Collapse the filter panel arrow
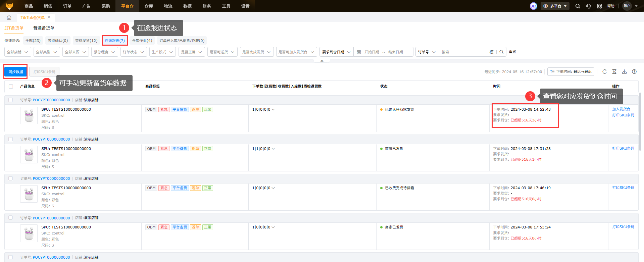644x262 pixels. point(322,61)
